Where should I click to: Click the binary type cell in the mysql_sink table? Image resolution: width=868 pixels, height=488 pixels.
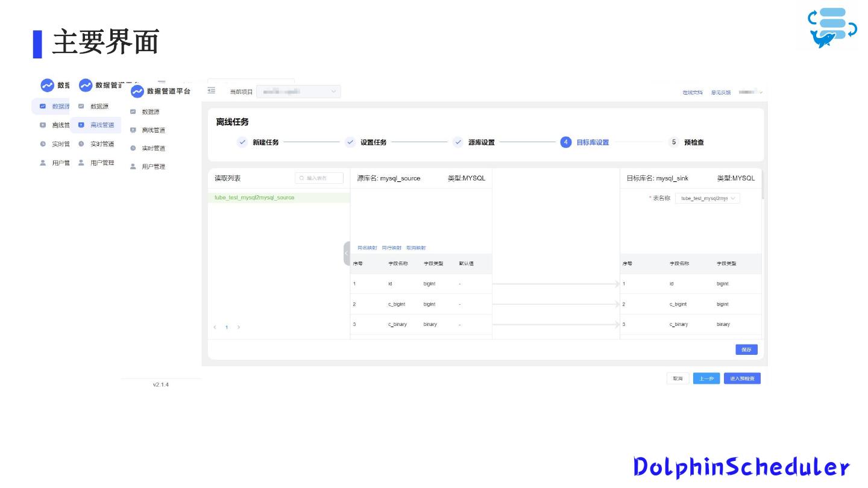coord(723,324)
